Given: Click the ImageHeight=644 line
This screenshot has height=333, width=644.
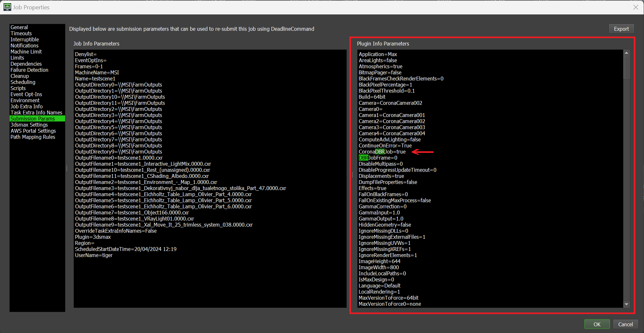Looking at the screenshot, I should [380, 261].
